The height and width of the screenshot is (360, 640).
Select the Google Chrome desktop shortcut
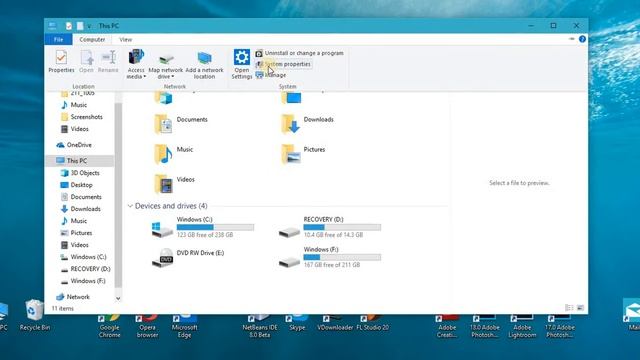109,326
